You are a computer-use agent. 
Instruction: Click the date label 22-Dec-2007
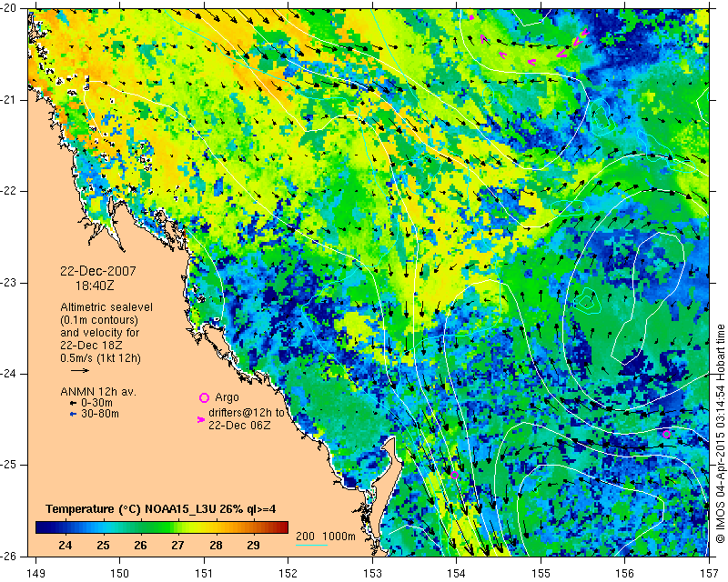98,271
